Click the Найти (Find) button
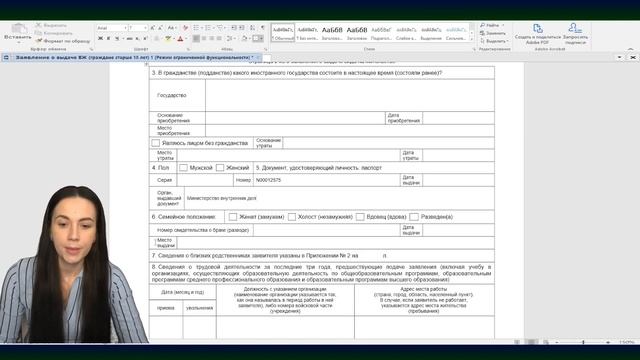Screen dimensions: 640x360 491,25
